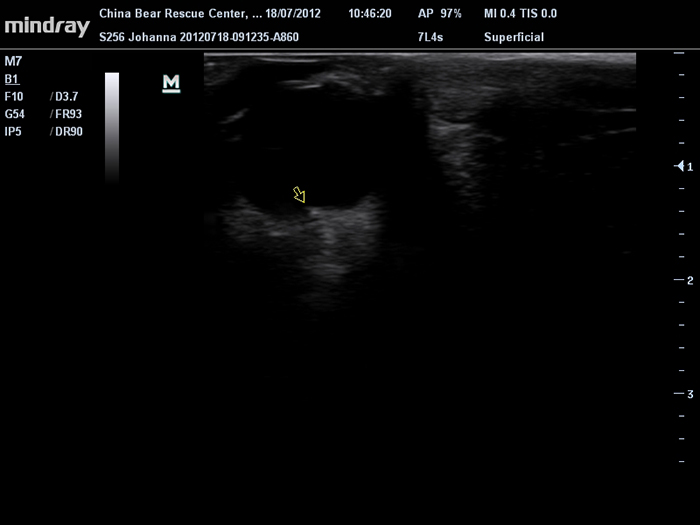Screen dimensions: 700x525
Task: Select the G54 gain value
Action: [x=14, y=114]
